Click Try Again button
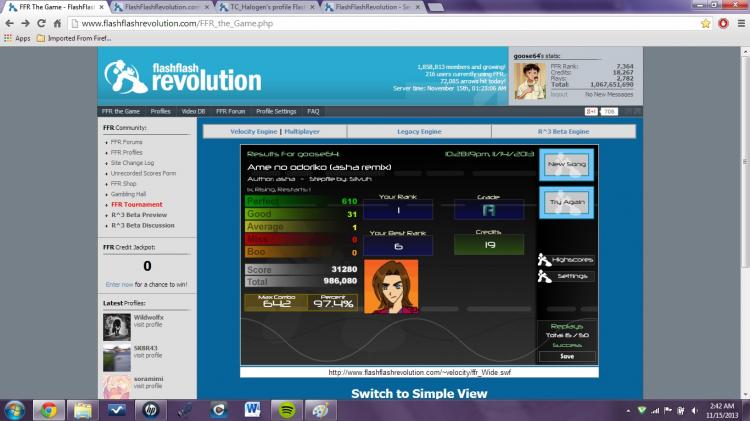 [567, 202]
